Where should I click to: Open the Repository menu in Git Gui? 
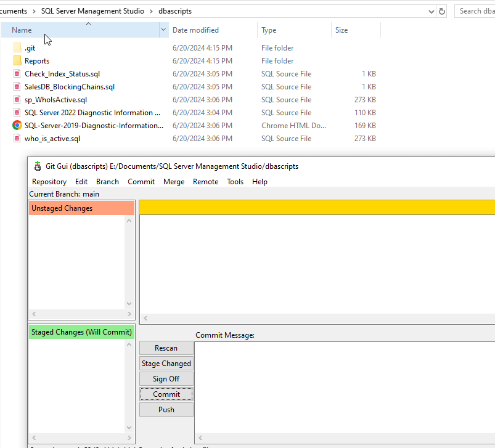[49, 182]
